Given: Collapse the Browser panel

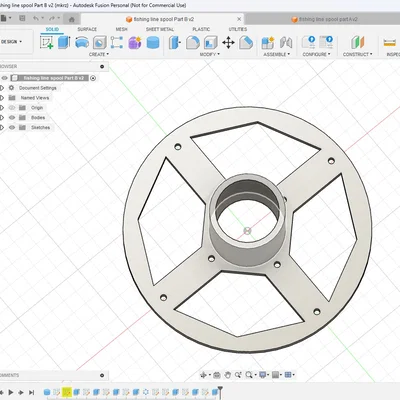Looking at the screenshot, I should (x=102, y=67).
